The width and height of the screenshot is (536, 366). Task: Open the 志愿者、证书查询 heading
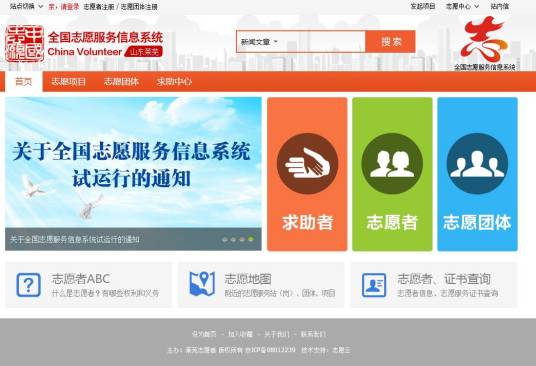444,279
